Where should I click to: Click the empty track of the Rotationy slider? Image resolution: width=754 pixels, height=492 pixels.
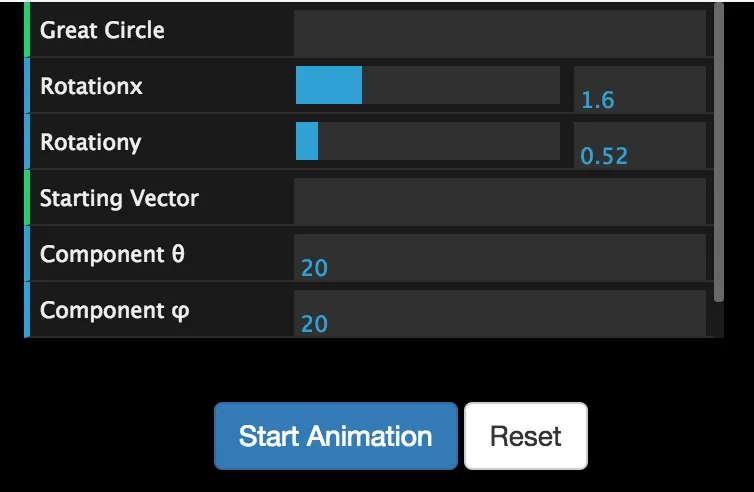point(438,142)
